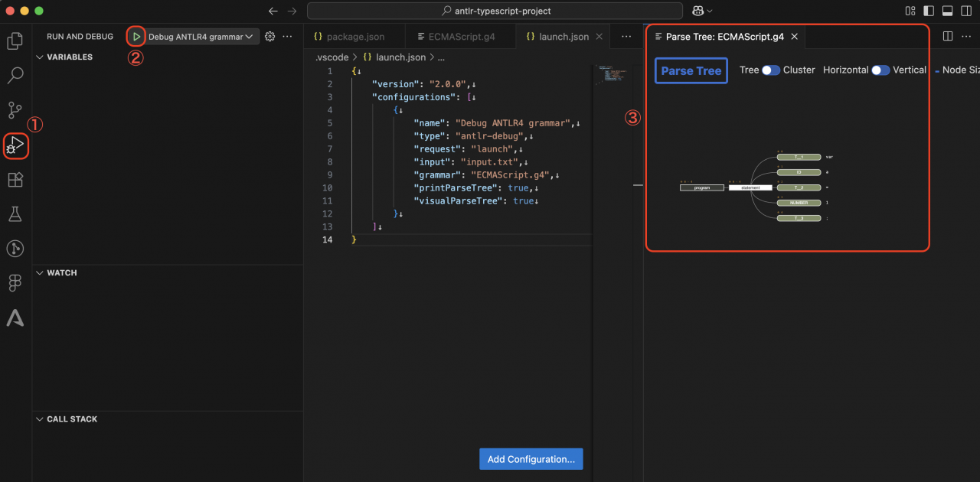This screenshot has height=482, width=980.
Task: Open the Extensions view
Action: [15, 179]
